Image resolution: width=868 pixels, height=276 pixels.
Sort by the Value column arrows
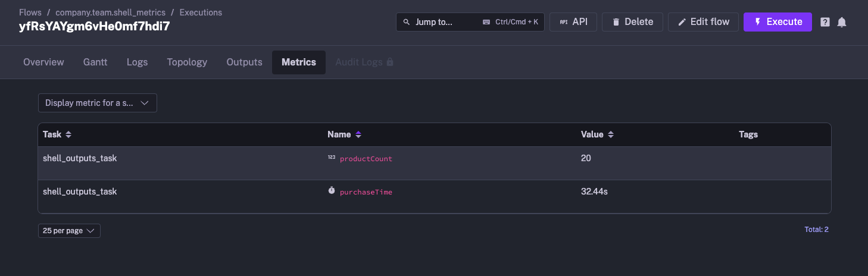[x=611, y=135]
